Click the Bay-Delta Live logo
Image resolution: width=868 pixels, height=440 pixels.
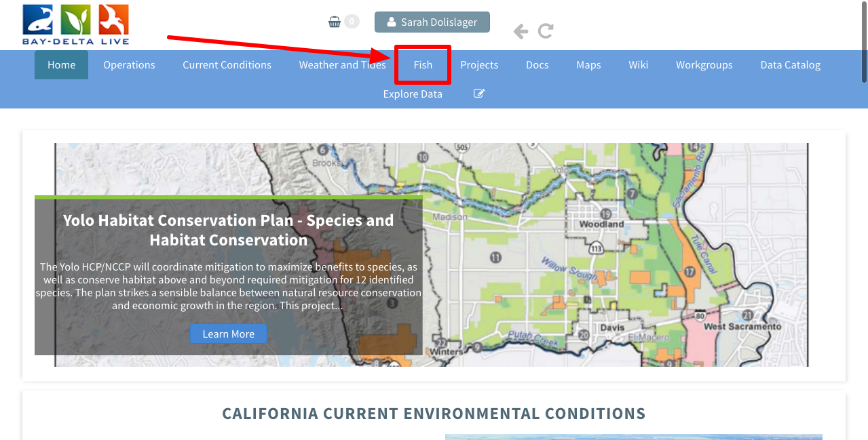[75, 24]
